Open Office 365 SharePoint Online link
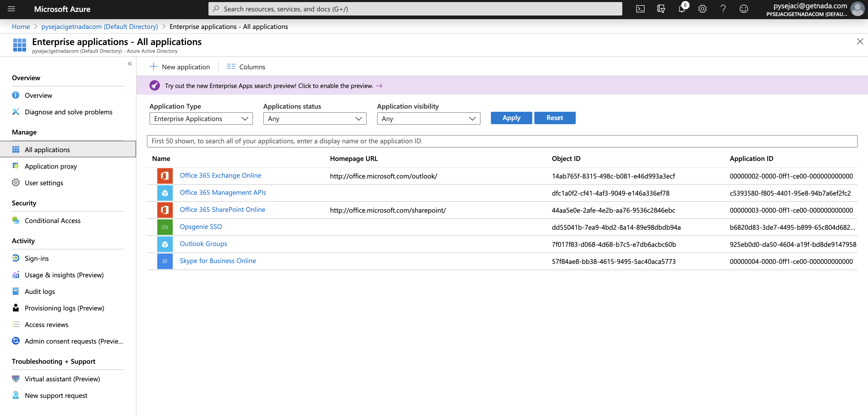This screenshot has width=868, height=416. point(222,210)
